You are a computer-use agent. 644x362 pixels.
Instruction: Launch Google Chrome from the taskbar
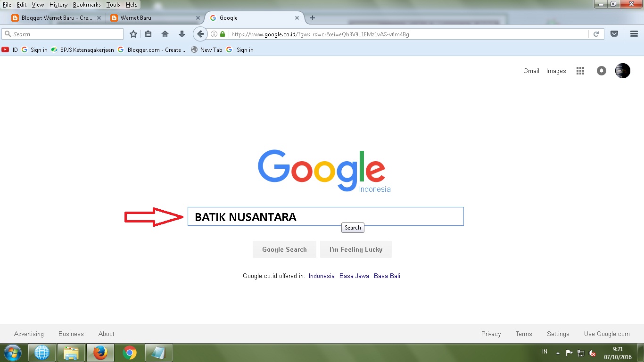[x=130, y=353]
